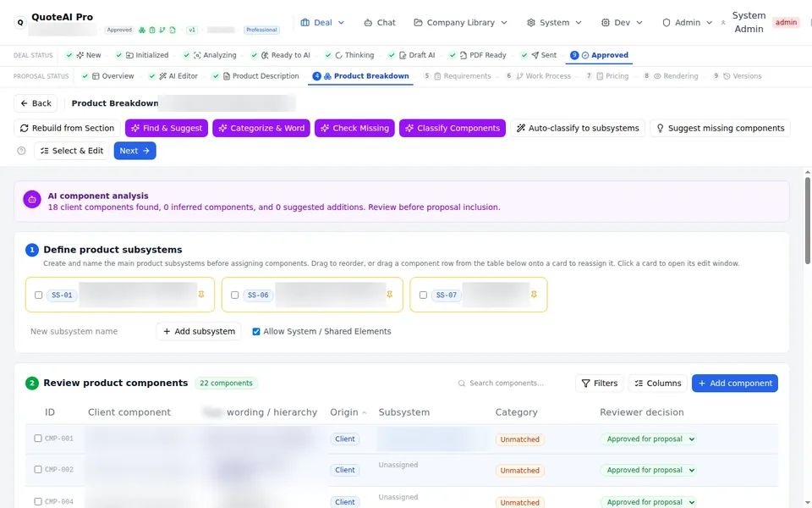Click the Categorize & Word button

[261, 128]
